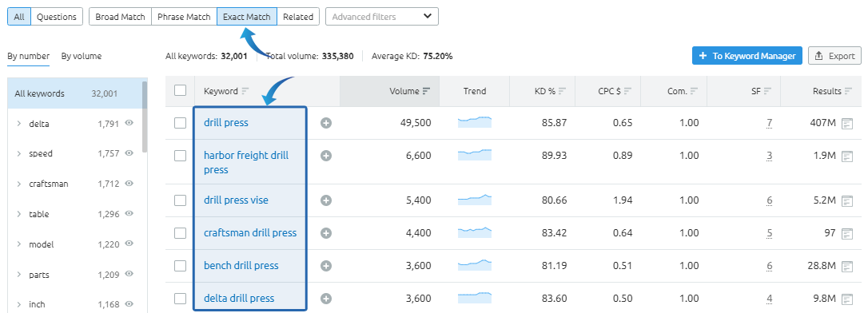This screenshot has width=868, height=313.
Task: Click the To Keyword Manager button
Action: [747, 56]
